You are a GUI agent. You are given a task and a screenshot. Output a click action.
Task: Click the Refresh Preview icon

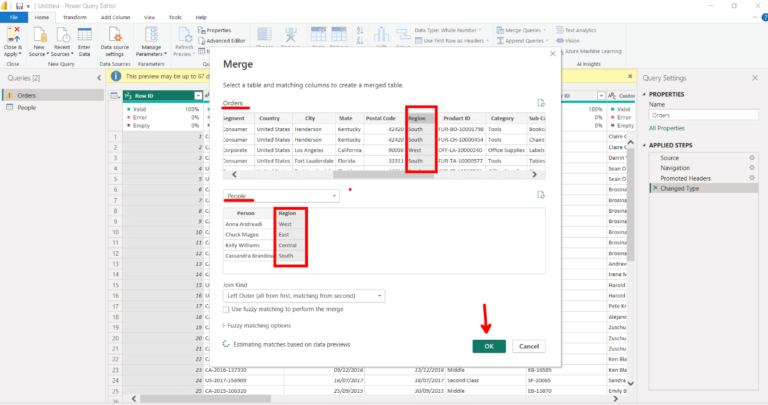[x=184, y=35]
